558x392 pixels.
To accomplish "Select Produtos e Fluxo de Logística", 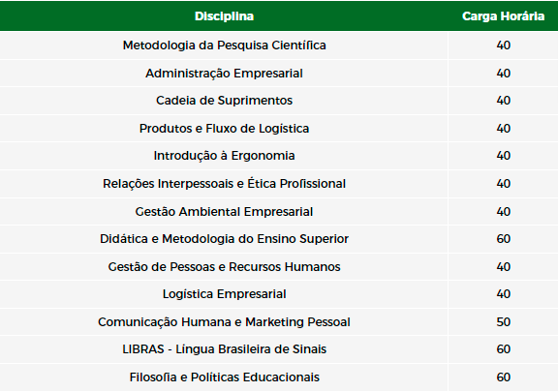I will pyautogui.click(x=224, y=129).
